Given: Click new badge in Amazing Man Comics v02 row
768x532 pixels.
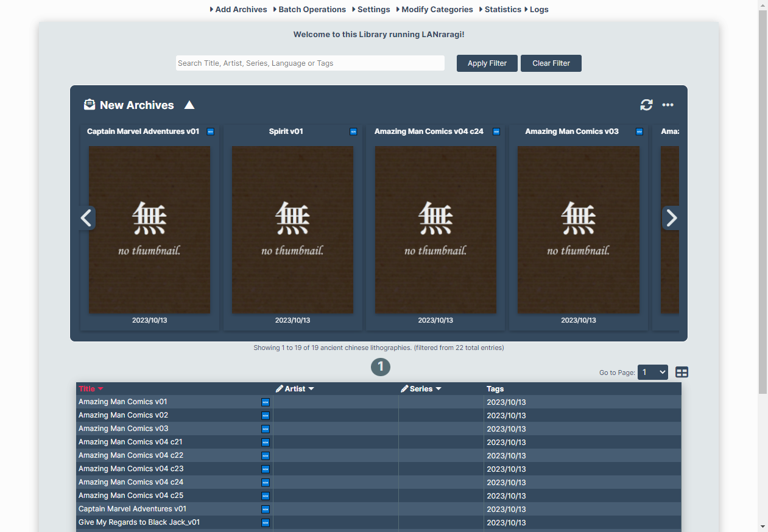Looking at the screenshot, I should point(266,416).
